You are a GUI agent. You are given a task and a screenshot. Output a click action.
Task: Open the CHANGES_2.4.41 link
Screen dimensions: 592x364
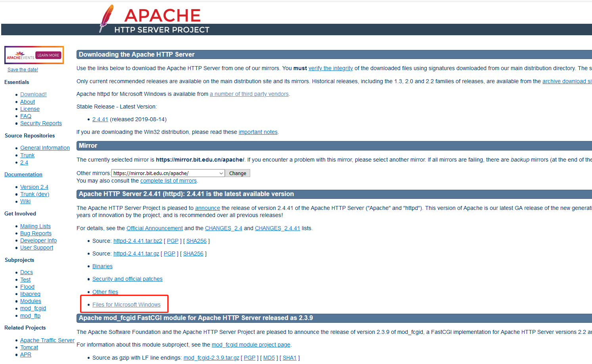278,228
